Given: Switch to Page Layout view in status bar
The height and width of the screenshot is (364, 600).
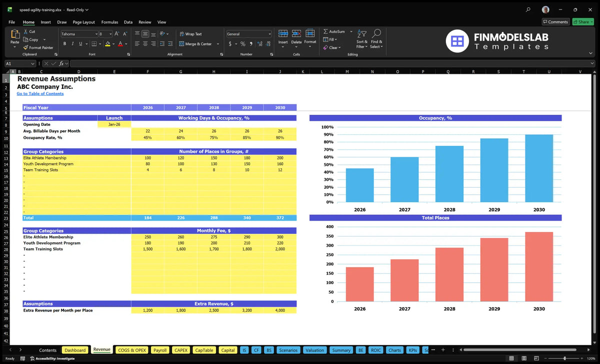Looking at the screenshot, I should point(523,359).
